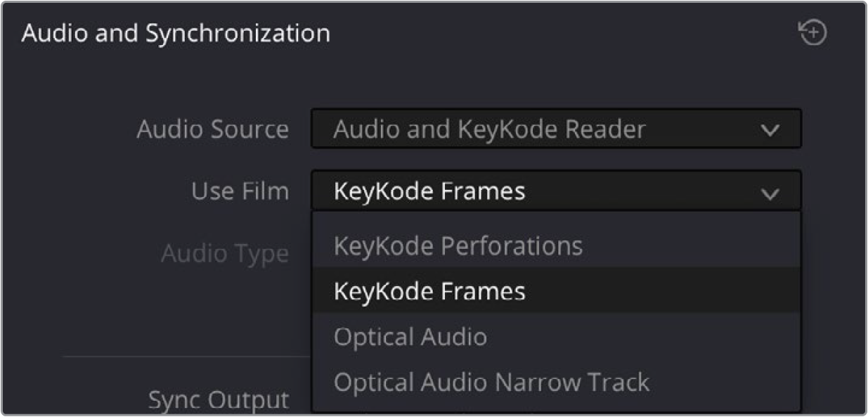Click the reset icon in Audio and Synchronization header
868x417 pixels.
[x=812, y=33]
